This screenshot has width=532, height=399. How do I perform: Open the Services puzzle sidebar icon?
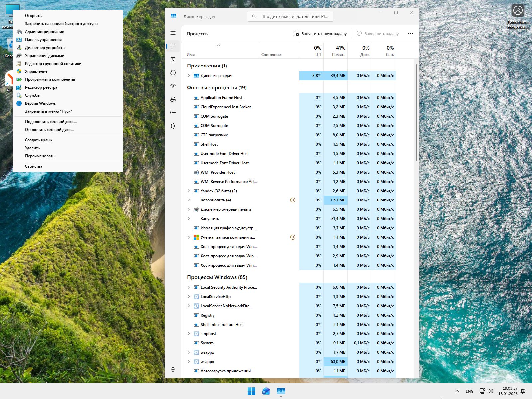[x=173, y=126]
